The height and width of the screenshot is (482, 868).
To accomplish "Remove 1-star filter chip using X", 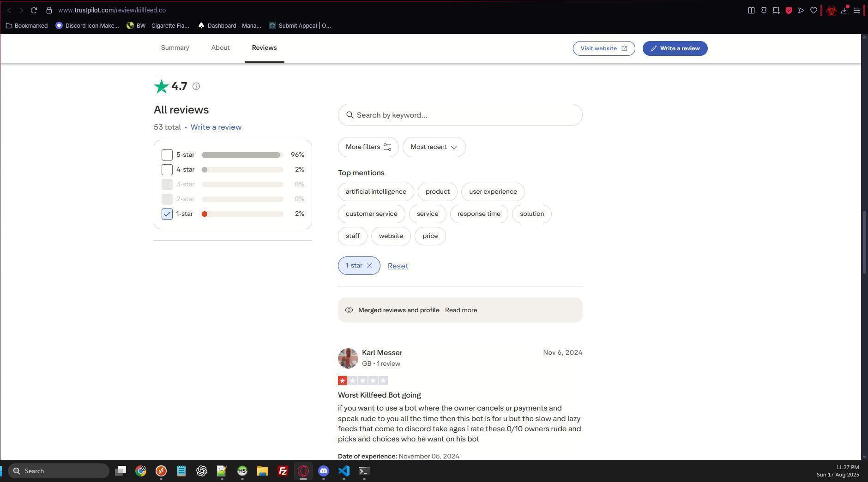I will (x=369, y=266).
